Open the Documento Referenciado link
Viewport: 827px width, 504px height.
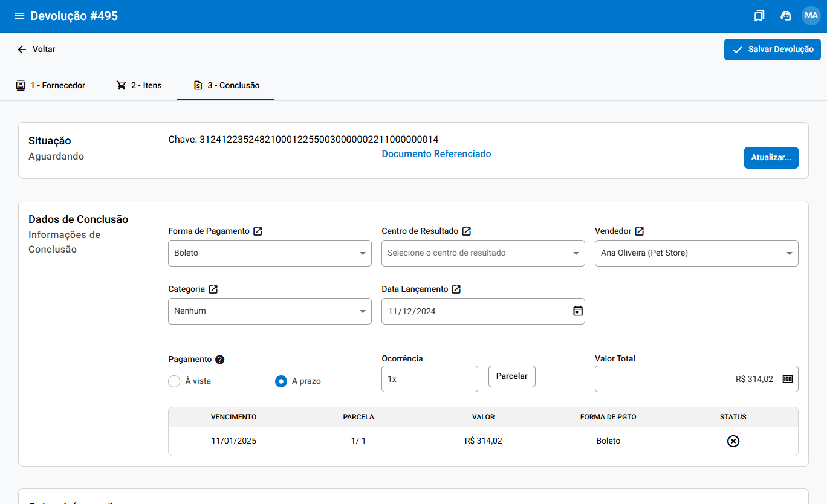436,154
